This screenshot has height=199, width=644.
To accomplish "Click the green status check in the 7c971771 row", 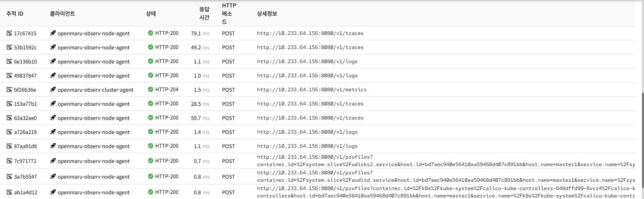I will (x=151, y=161).
